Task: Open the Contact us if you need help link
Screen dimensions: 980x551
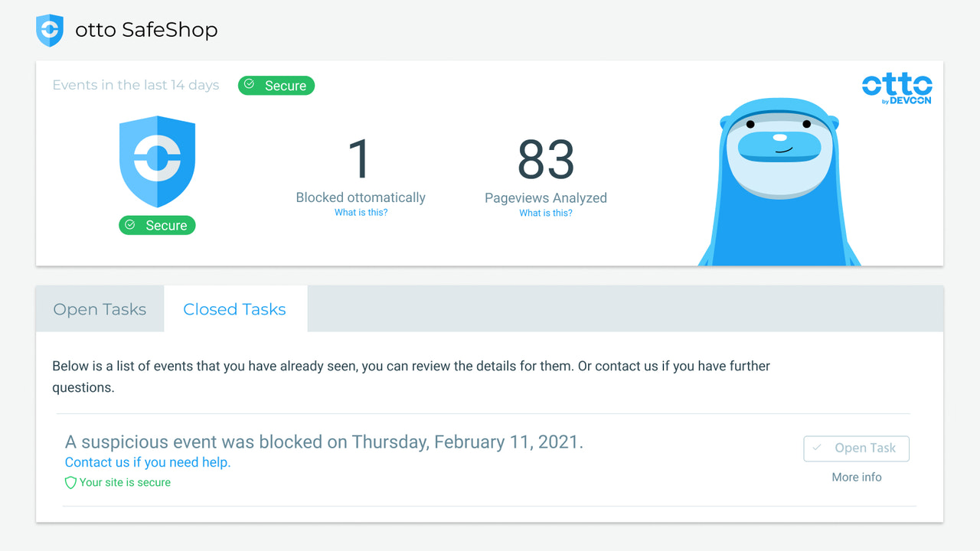Action: coord(147,462)
